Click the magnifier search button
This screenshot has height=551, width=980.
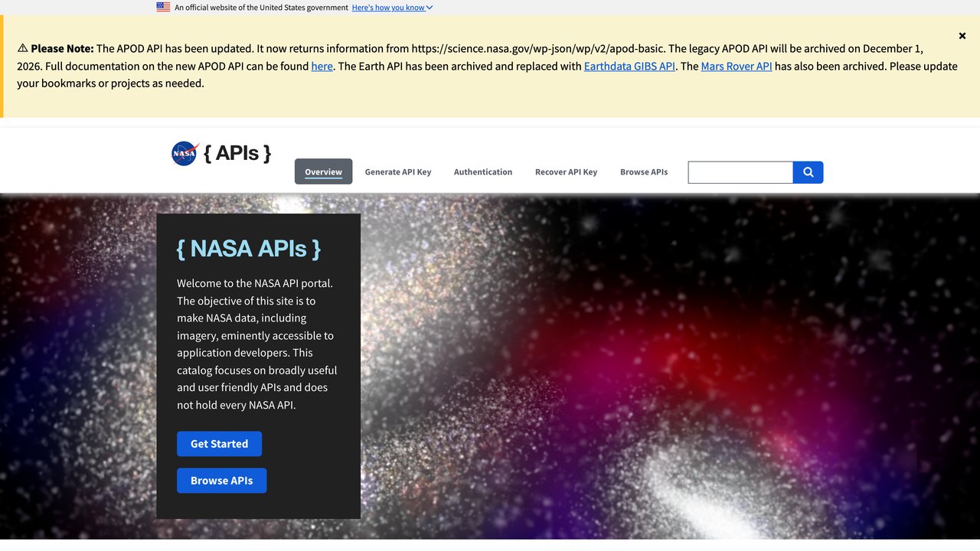point(808,172)
